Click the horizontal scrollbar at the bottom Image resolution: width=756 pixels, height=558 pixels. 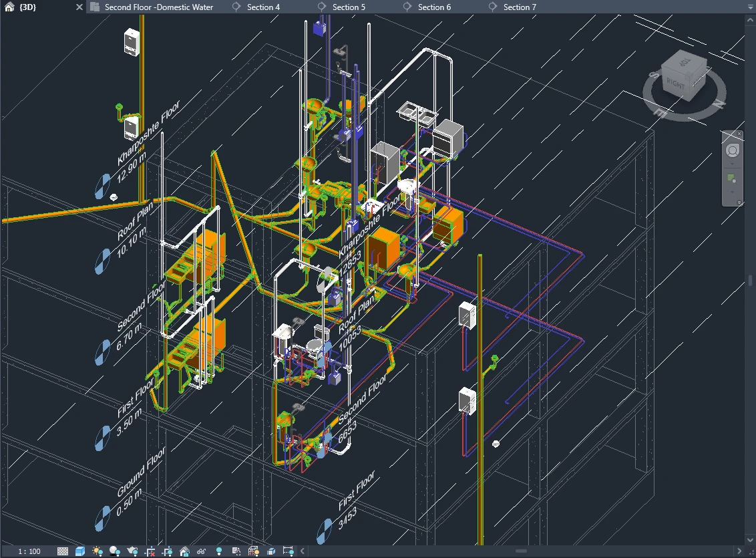click(521, 551)
